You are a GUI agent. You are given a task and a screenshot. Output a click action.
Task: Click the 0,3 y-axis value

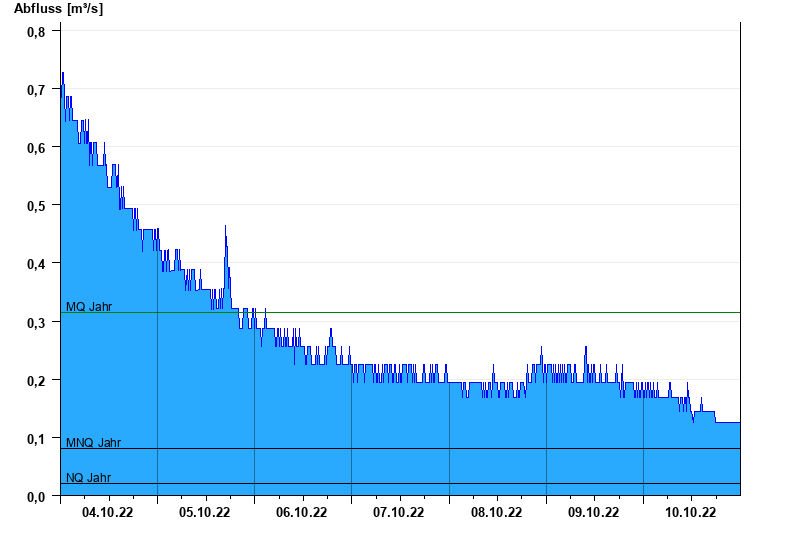[36, 323]
